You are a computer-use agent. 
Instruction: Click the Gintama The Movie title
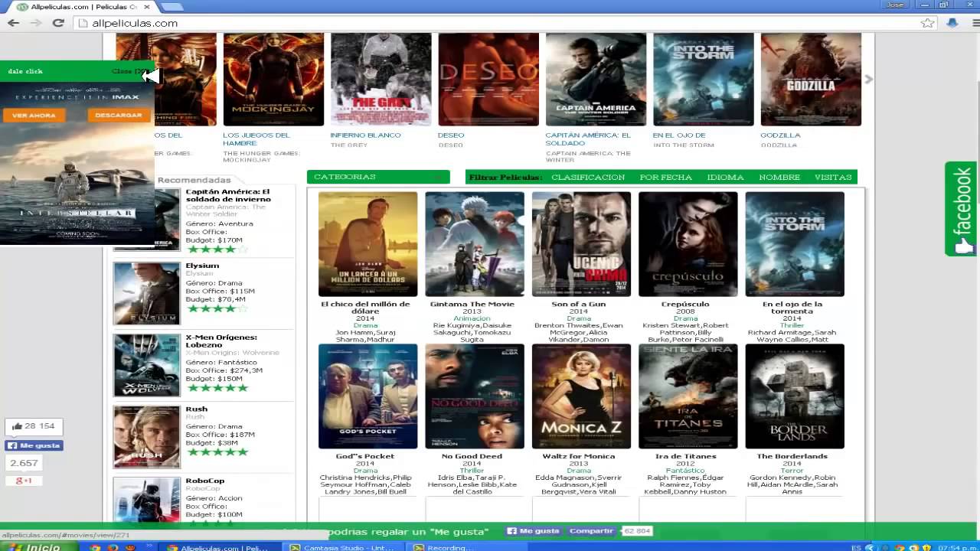click(x=472, y=304)
